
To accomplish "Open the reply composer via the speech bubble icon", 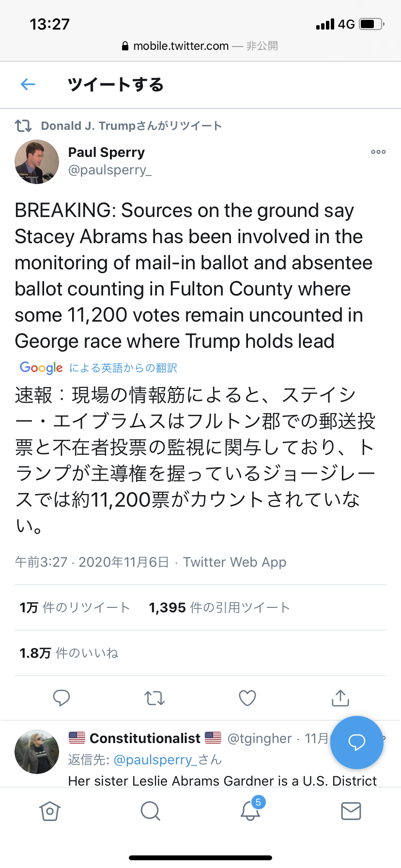I will (x=62, y=698).
